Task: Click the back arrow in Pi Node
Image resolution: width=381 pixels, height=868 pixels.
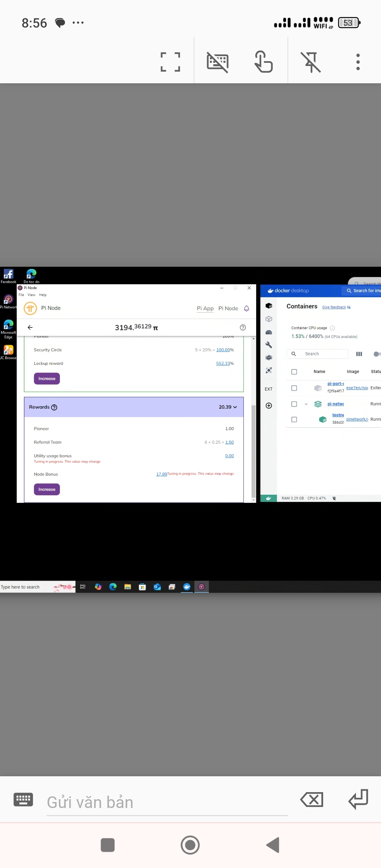Action: point(30,327)
